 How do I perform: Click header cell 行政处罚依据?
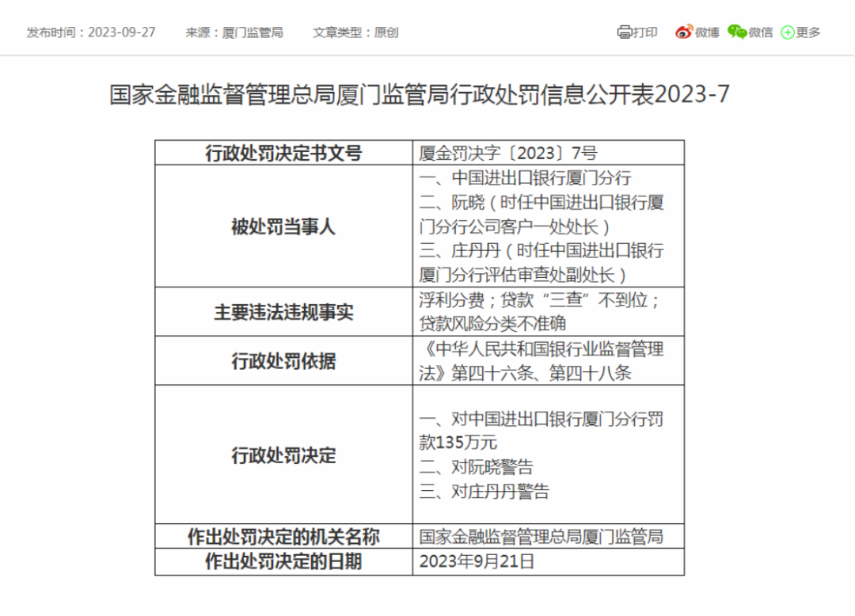point(283,360)
